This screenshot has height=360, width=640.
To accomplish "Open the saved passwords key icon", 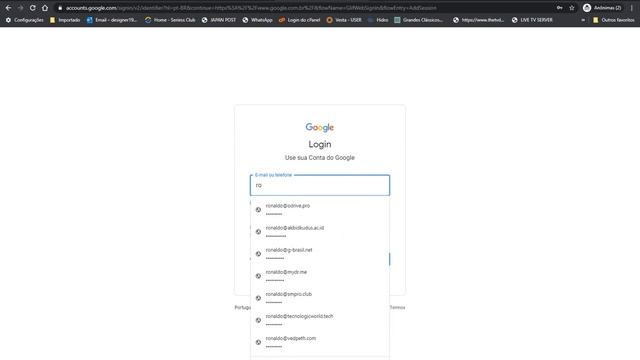I will (x=560, y=8).
